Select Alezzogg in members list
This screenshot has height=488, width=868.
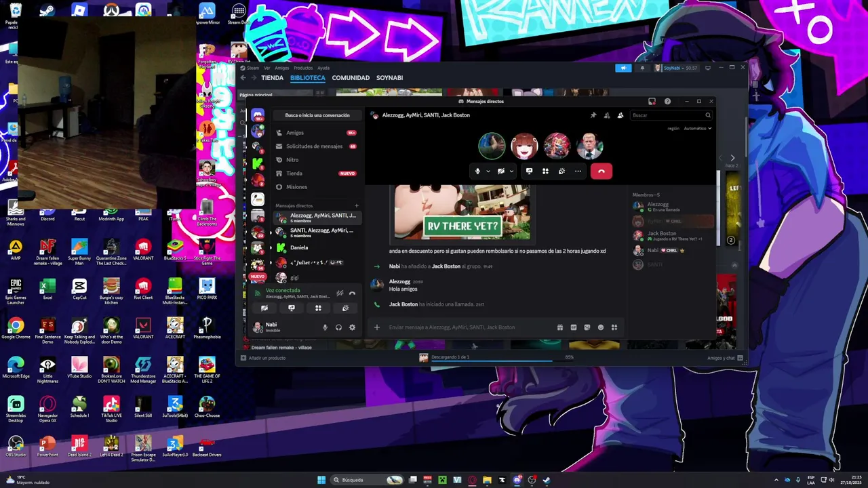tap(673, 207)
